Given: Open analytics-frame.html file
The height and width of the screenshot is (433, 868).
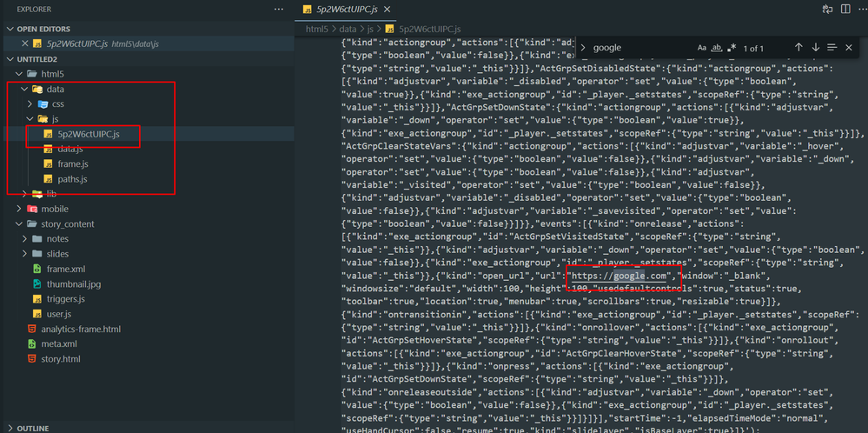Looking at the screenshot, I should 80,329.
